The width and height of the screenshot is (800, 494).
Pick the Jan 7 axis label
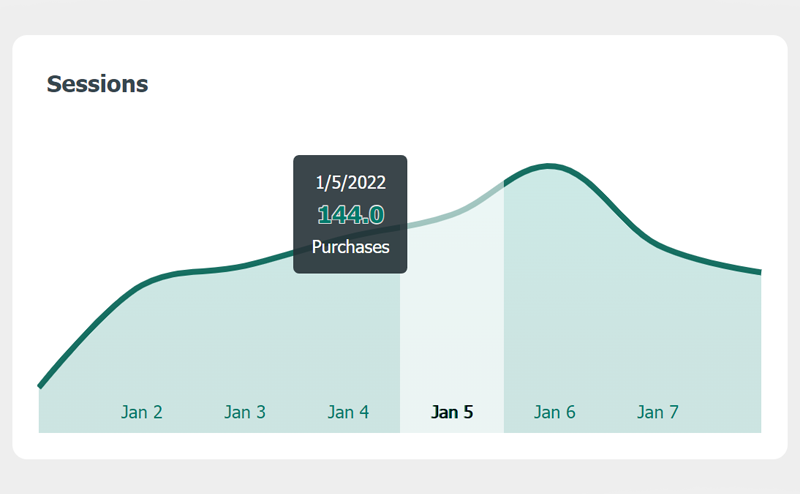(x=658, y=412)
